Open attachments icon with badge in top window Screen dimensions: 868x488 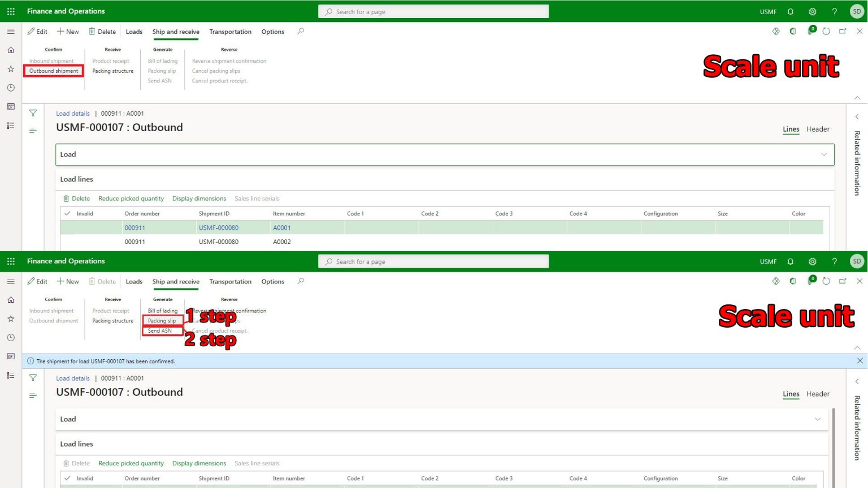click(x=811, y=30)
